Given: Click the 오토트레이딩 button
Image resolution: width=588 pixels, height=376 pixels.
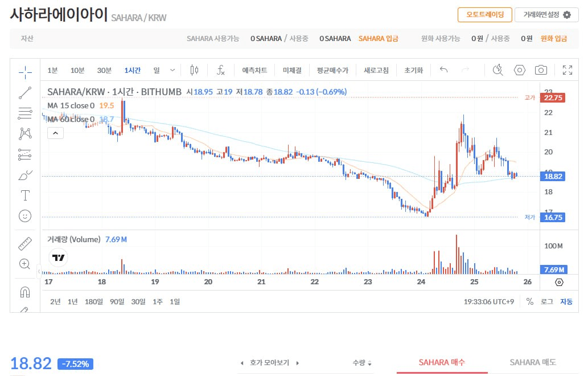Looking at the screenshot, I should pyautogui.click(x=485, y=15).
